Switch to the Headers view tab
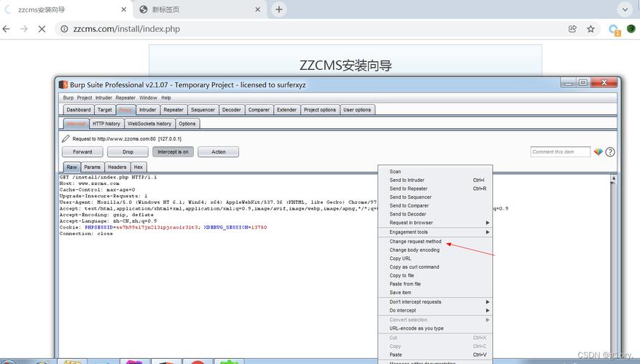The image size is (640, 364). [x=117, y=167]
